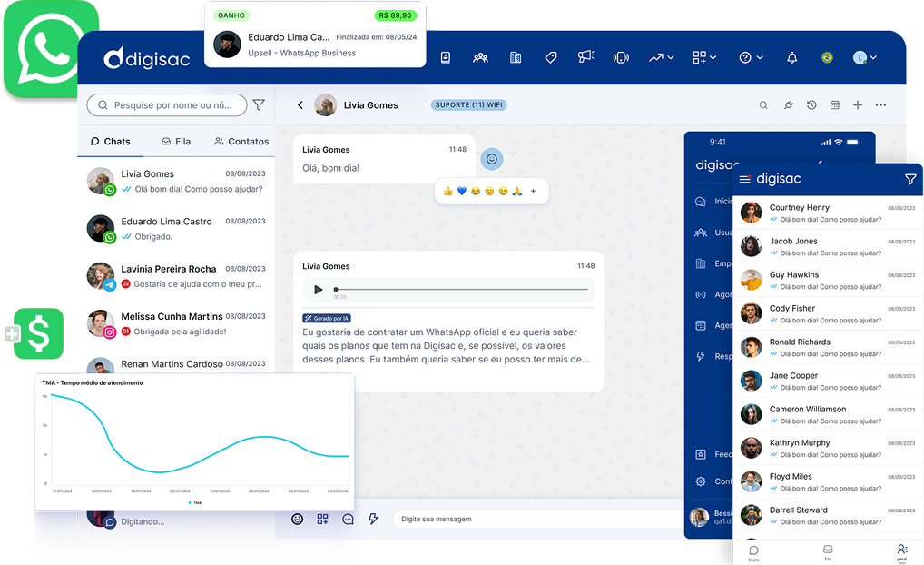
Task: Expand the statistics chart dropdown
Action: click(x=661, y=57)
